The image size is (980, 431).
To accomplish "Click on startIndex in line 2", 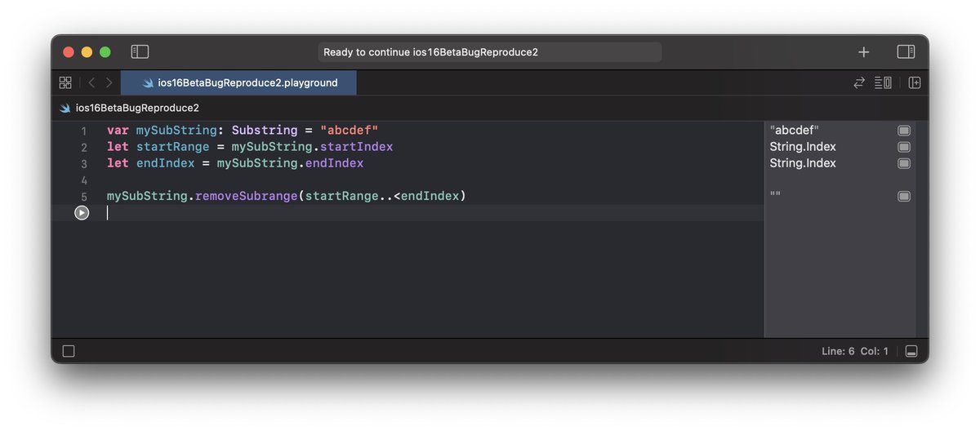I will [356, 147].
